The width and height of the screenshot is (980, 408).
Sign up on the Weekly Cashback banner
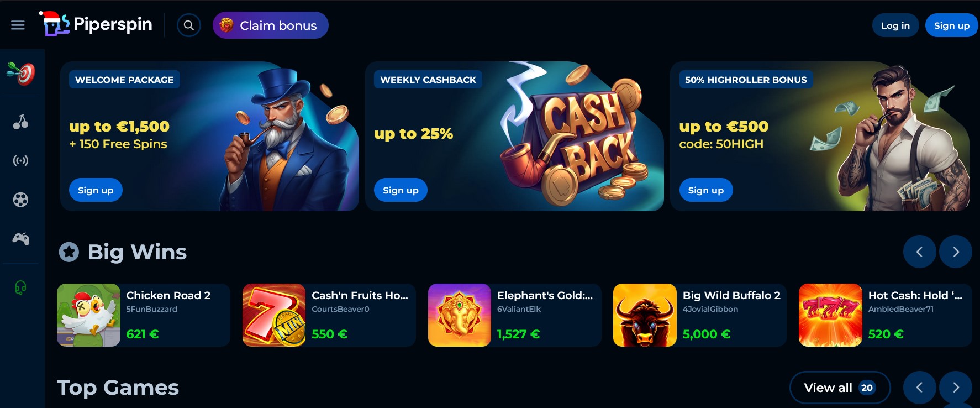[x=401, y=190]
